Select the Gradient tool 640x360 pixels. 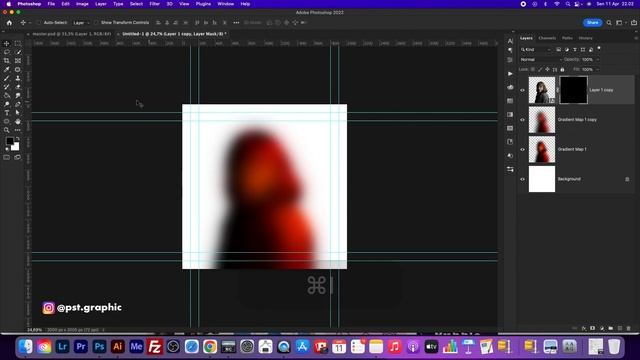tap(7, 96)
